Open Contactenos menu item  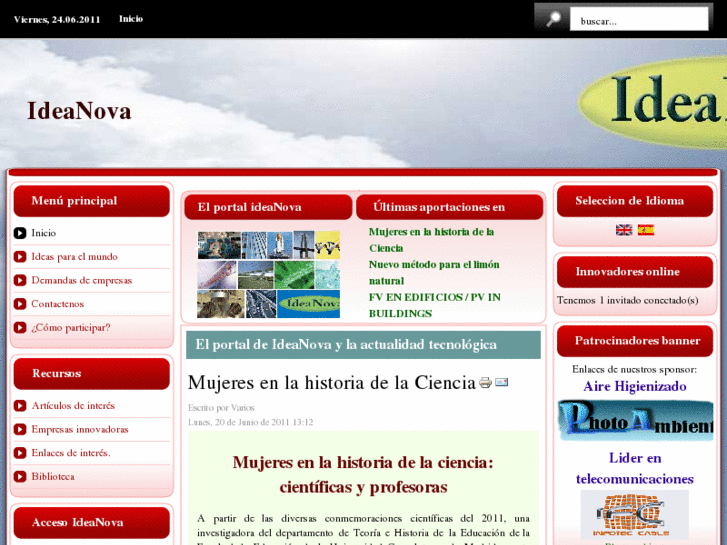point(57,304)
